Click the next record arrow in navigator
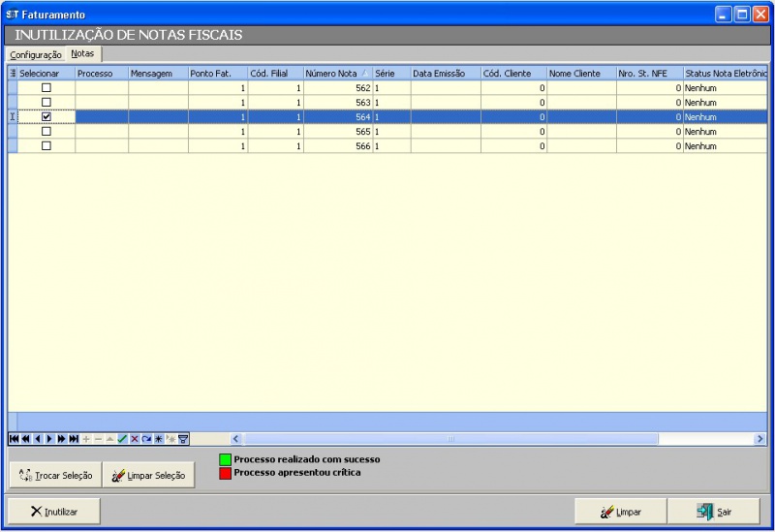The image size is (775, 532). point(49,439)
